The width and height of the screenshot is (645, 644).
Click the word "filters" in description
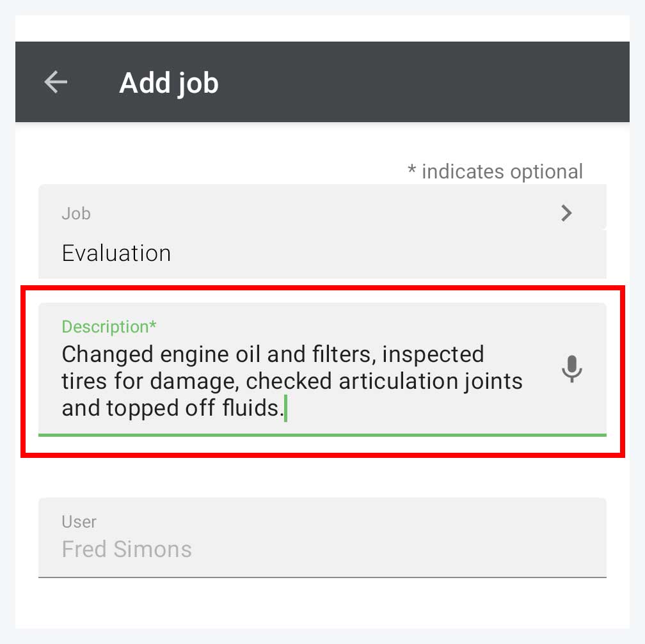pos(338,354)
